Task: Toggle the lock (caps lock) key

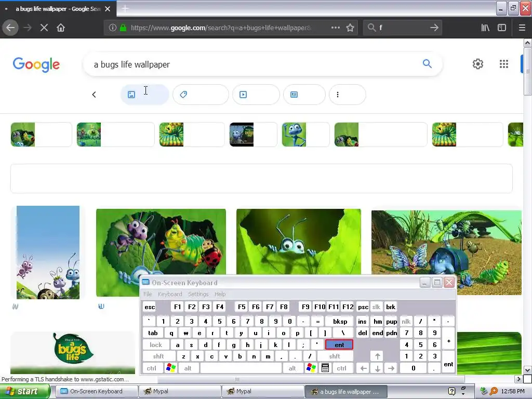Action: (x=156, y=345)
